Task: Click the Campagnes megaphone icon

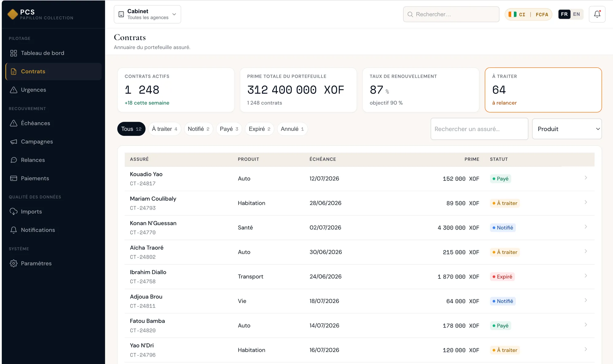Action: pyautogui.click(x=13, y=142)
